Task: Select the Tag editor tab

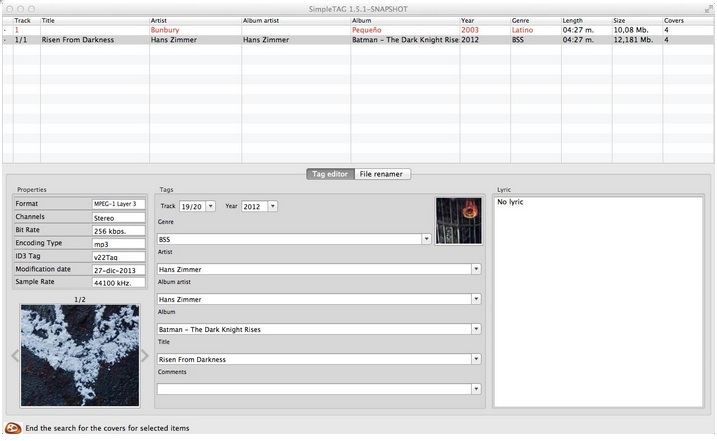Action: (x=330, y=174)
